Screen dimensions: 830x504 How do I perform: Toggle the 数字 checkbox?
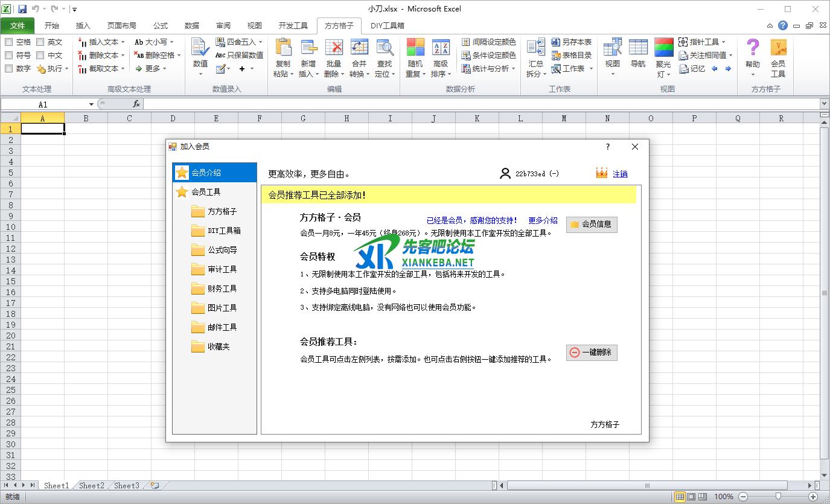coord(19,68)
